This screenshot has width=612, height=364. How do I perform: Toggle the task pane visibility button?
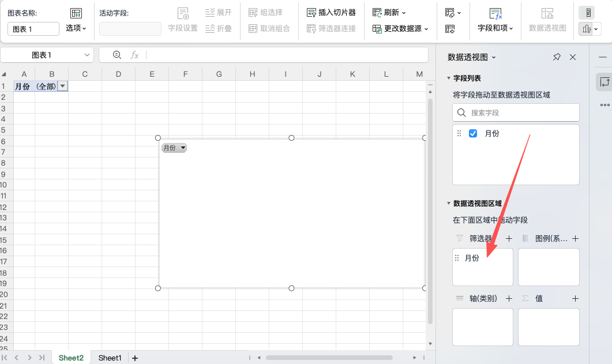click(x=588, y=12)
